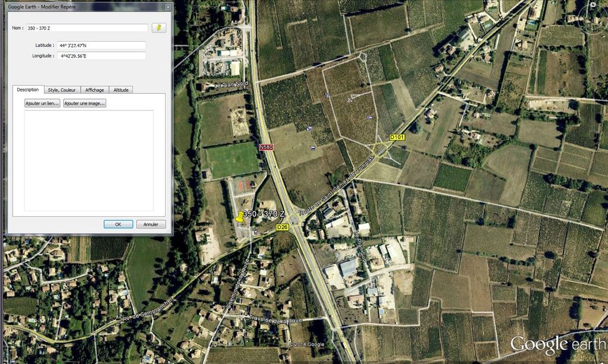Select the Altitude tab
This screenshot has height=364, width=608.
click(x=121, y=90)
